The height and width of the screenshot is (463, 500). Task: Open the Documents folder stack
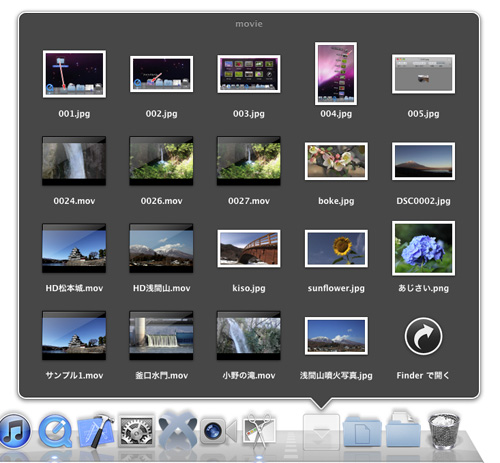tap(362, 431)
